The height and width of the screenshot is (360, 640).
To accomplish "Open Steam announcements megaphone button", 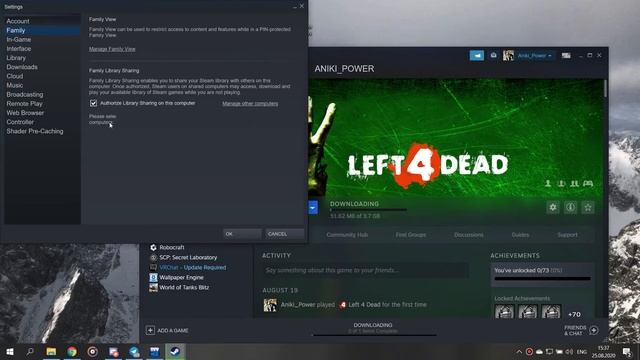I will coord(477,56).
